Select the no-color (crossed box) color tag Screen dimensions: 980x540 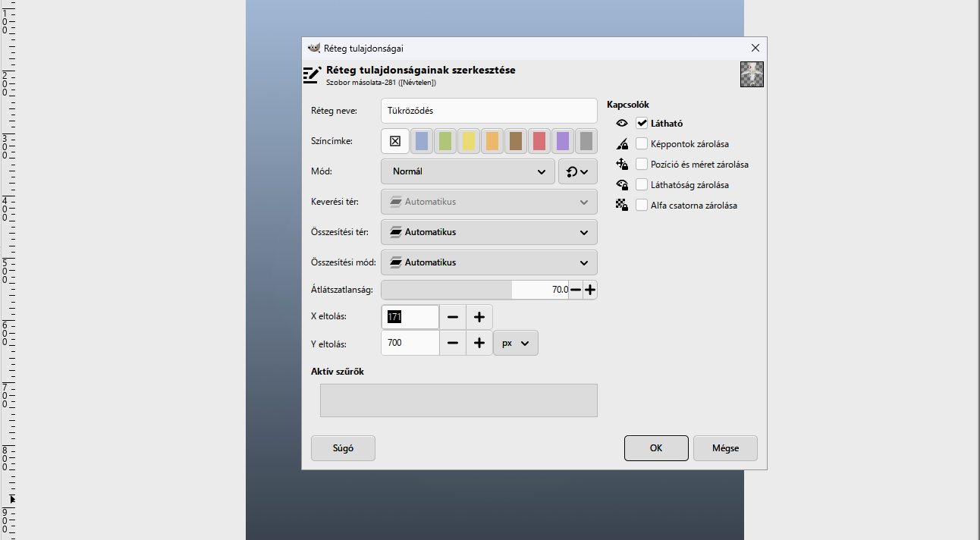pyautogui.click(x=395, y=141)
